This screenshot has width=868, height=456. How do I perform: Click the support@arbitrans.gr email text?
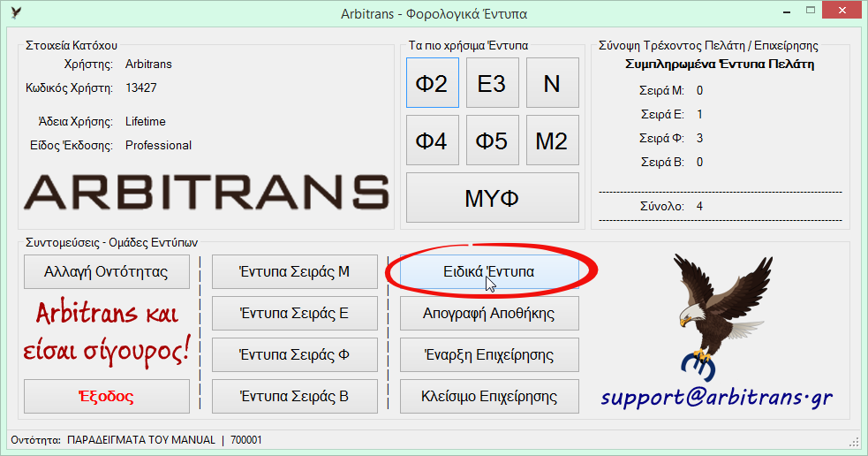click(717, 398)
